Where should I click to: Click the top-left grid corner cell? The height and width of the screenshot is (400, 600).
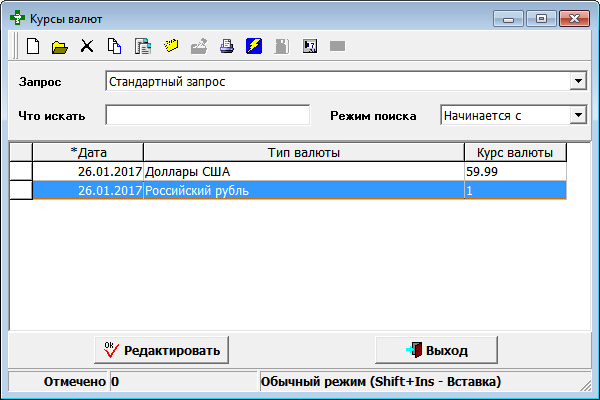pos(21,152)
